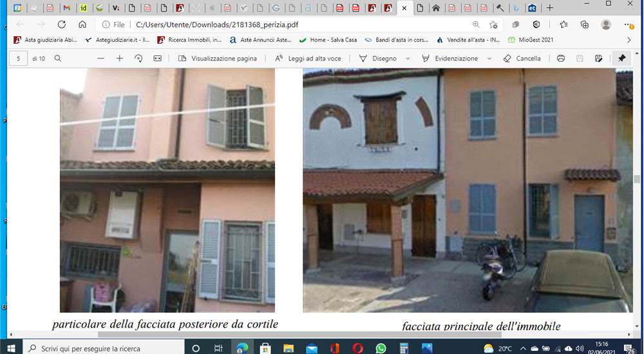The image size is (644, 354).
Task: Rotate the PDF page
Action: [x=138, y=59]
